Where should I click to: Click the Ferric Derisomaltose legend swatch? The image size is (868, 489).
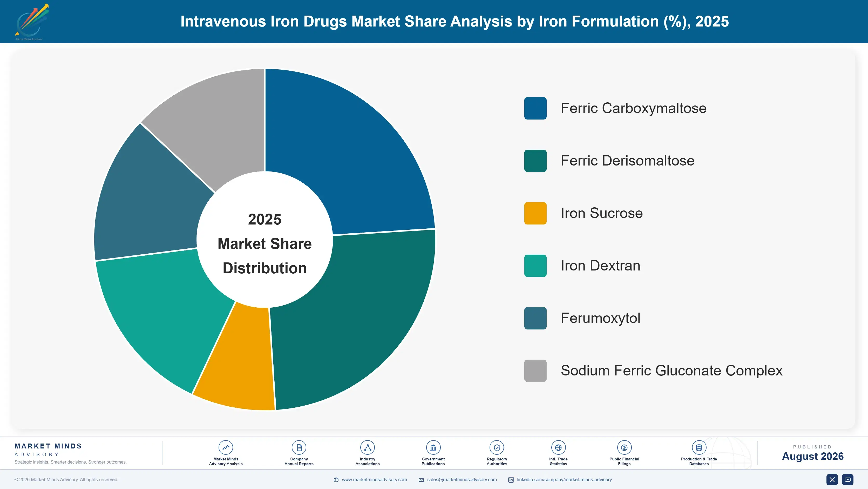pyautogui.click(x=535, y=161)
